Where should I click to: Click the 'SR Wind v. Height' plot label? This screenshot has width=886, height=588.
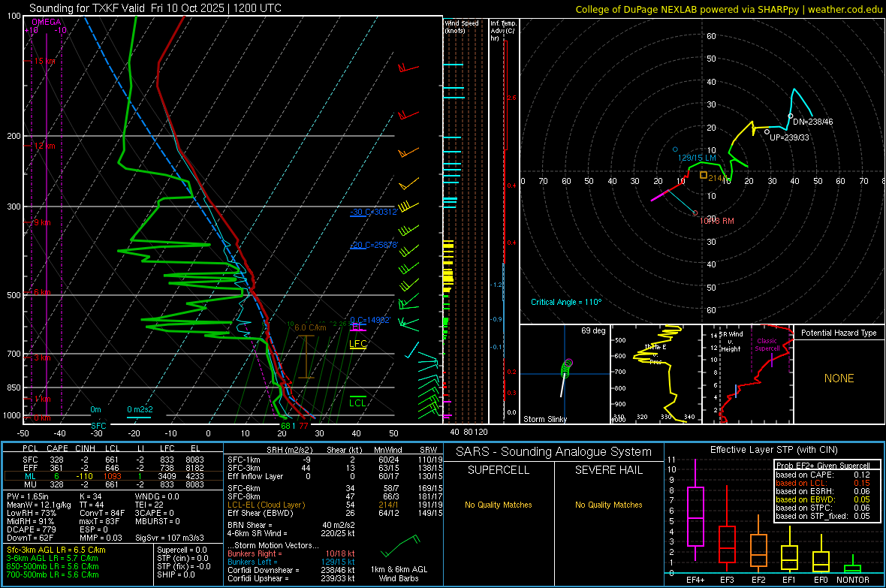coord(731,342)
